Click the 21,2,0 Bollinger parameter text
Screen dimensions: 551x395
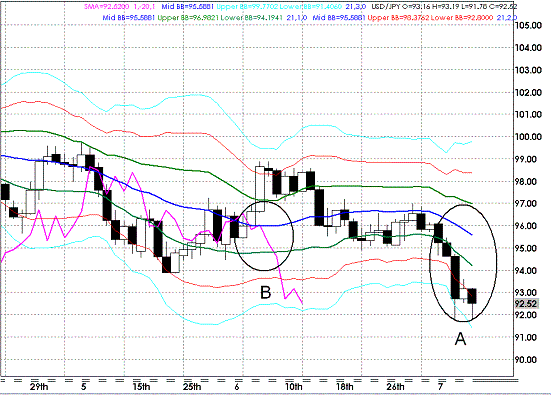[507, 18]
